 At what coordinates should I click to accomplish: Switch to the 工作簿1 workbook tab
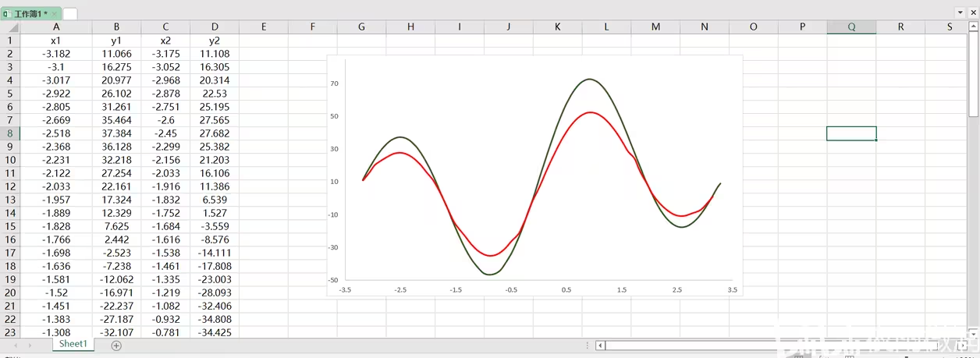(30, 13)
